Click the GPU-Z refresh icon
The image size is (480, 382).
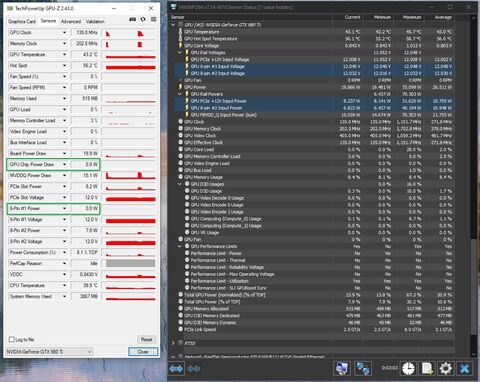pyautogui.click(x=143, y=19)
